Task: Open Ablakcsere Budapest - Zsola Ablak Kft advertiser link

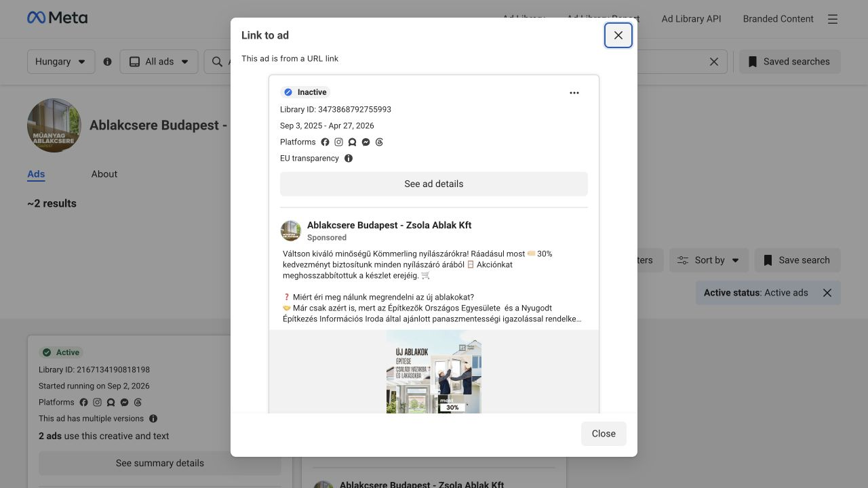Action: pos(389,225)
